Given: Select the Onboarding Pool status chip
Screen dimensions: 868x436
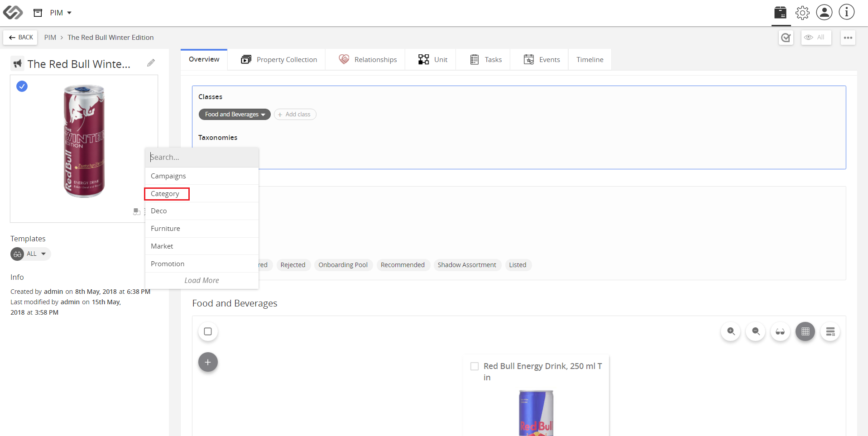Looking at the screenshot, I should [x=343, y=265].
